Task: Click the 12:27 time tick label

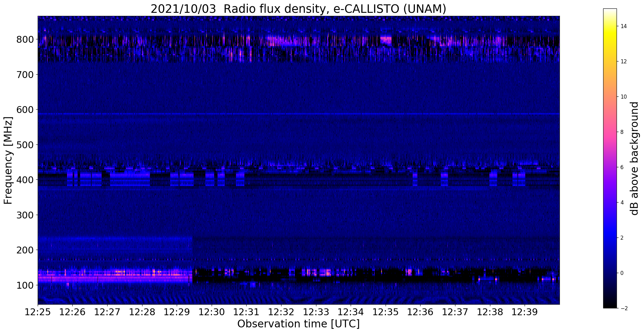Action: (107, 312)
